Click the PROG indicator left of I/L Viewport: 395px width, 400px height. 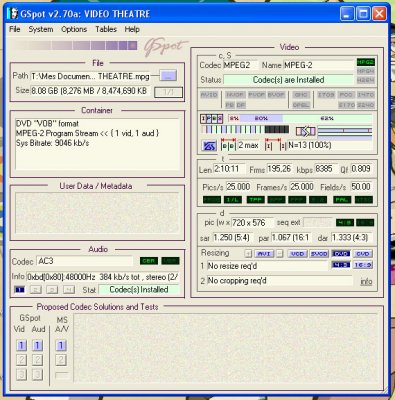click(x=212, y=200)
